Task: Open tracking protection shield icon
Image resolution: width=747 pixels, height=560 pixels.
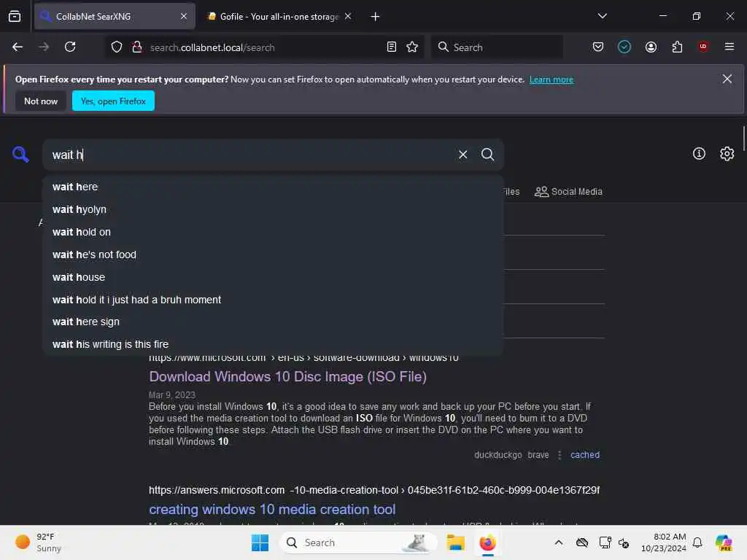Action: tap(117, 47)
